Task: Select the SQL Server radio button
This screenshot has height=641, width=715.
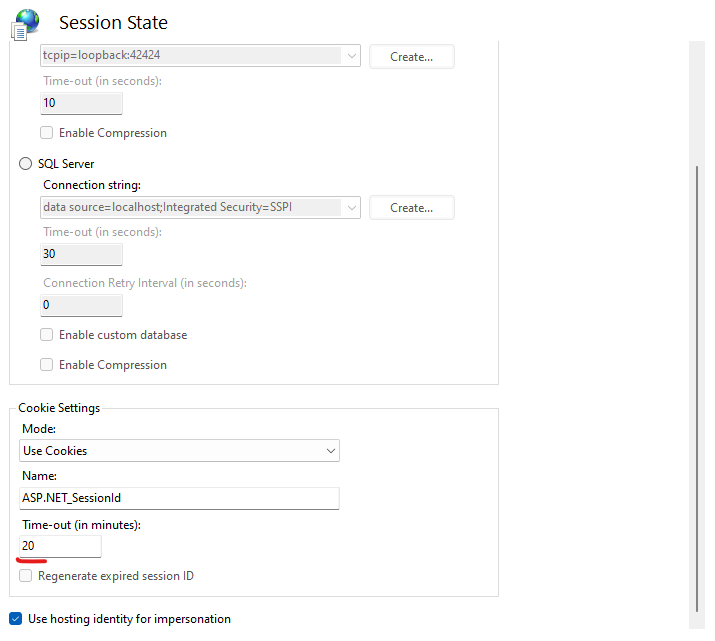Action: [x=25, y=164]
